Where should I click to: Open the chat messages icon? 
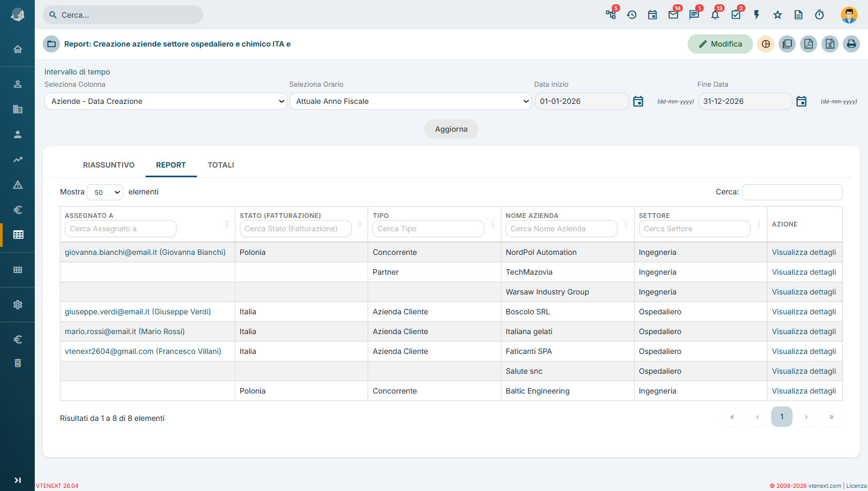[694, 14]
